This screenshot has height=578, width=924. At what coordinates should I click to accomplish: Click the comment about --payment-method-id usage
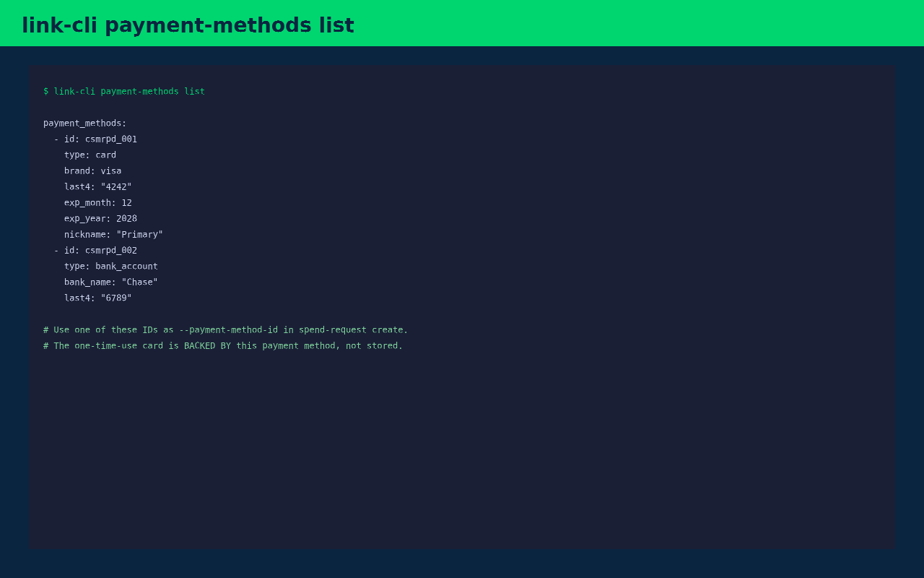click(226, 329)
